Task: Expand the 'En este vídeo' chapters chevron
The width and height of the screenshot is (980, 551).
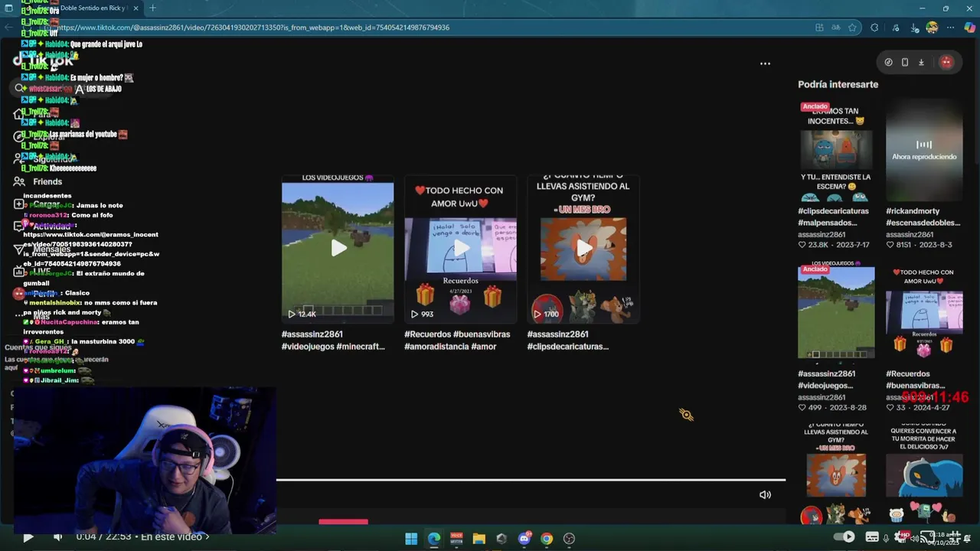Action: tap(207, 536)
